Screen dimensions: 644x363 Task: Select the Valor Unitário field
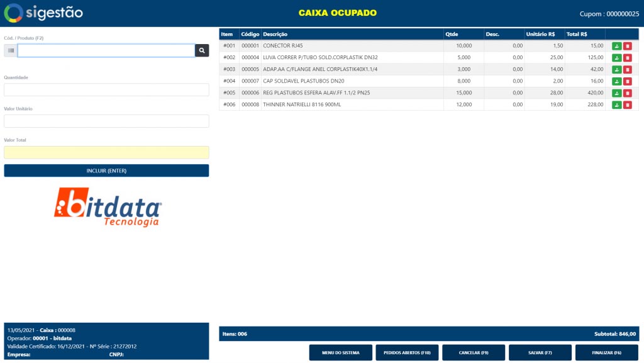(x=106, y=121)
